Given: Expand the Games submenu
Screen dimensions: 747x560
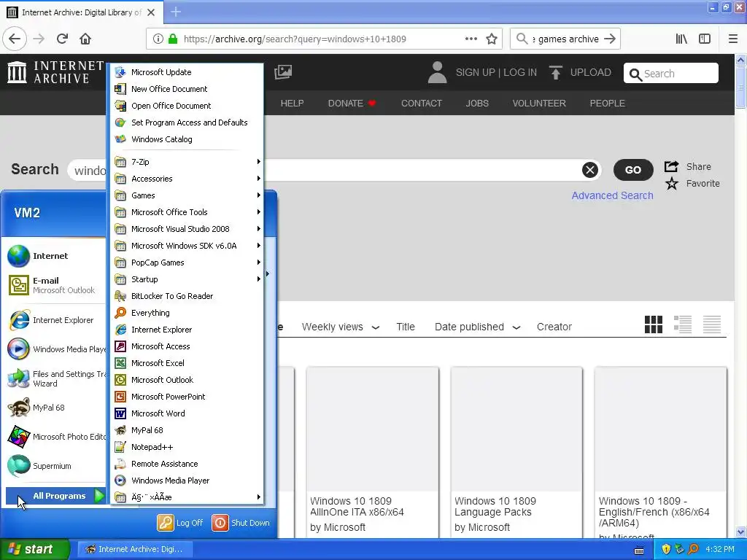Looking at the screenshot, I should click(187, 195).
